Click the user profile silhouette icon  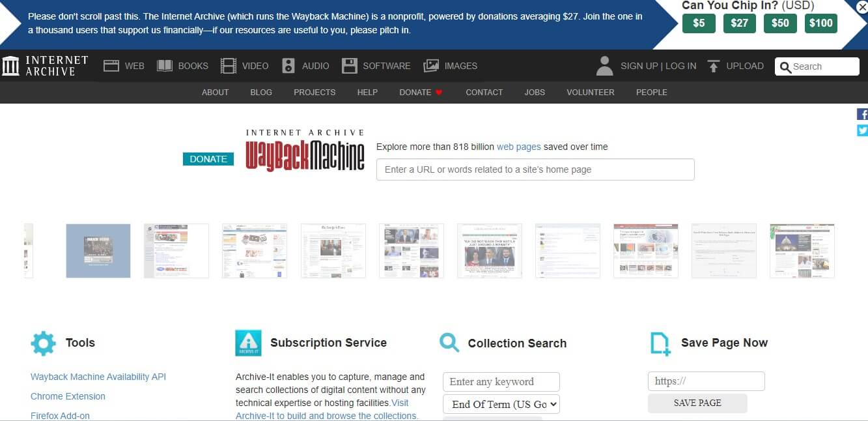pyautogui.click(x=604, y=65)
